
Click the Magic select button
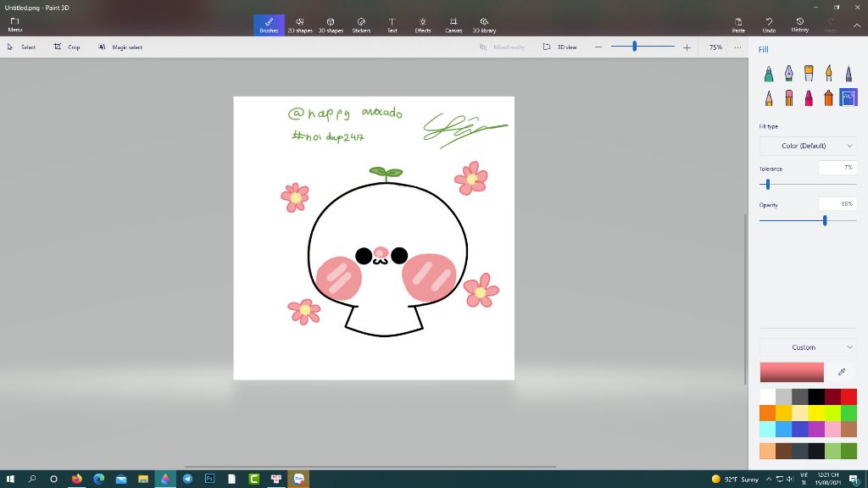click(120, 47)
